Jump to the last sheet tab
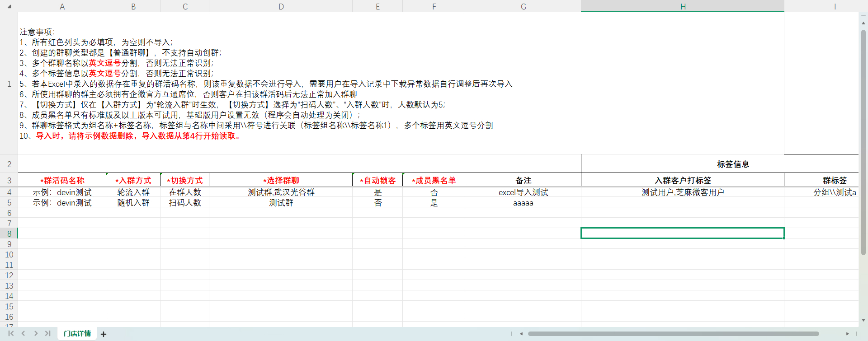Image resolution: width=868 pixels, height=341 pixels. 47,334
